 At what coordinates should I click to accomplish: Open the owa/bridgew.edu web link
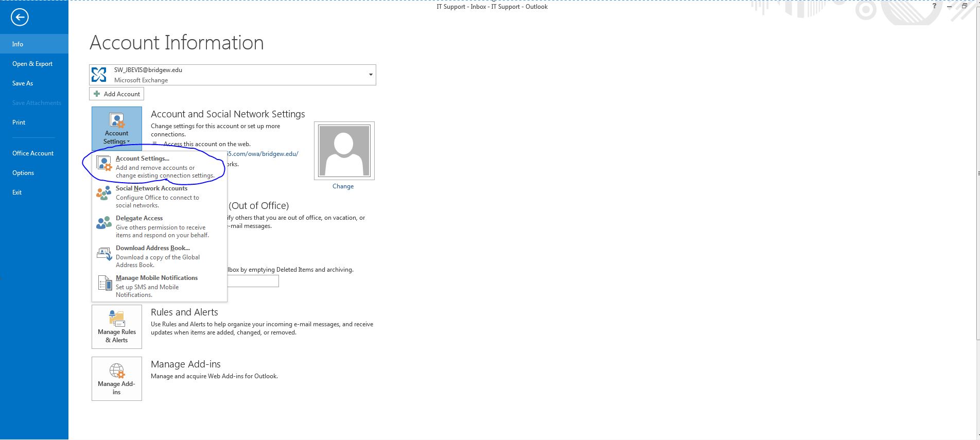click(x=262, y=154)
